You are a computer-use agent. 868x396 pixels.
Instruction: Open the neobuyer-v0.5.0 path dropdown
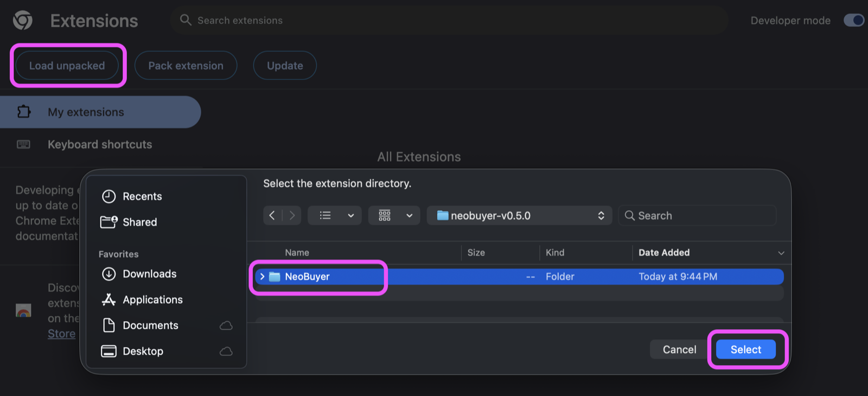pos(520,215)
